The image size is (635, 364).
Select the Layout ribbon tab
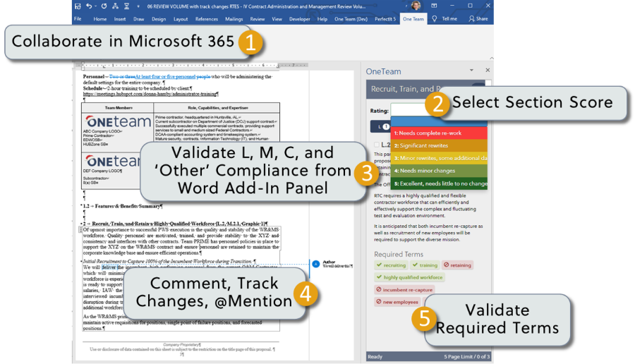tap(180, 19)
